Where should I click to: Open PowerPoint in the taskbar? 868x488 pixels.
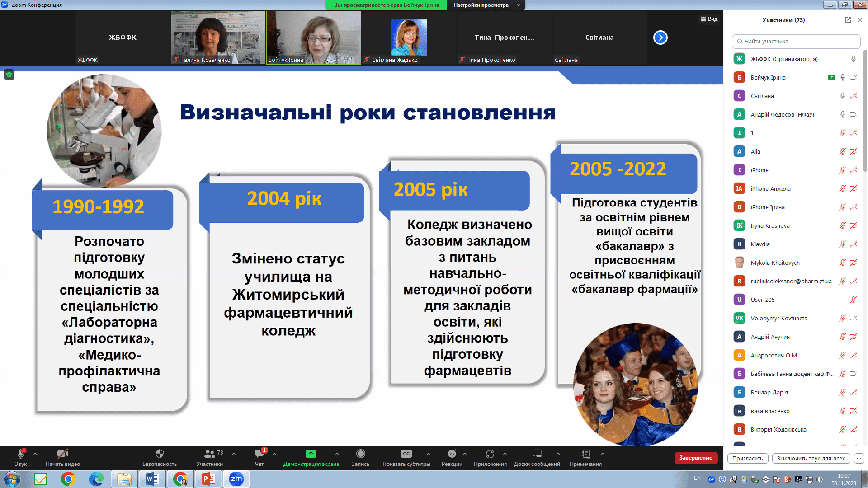[208, 479]
